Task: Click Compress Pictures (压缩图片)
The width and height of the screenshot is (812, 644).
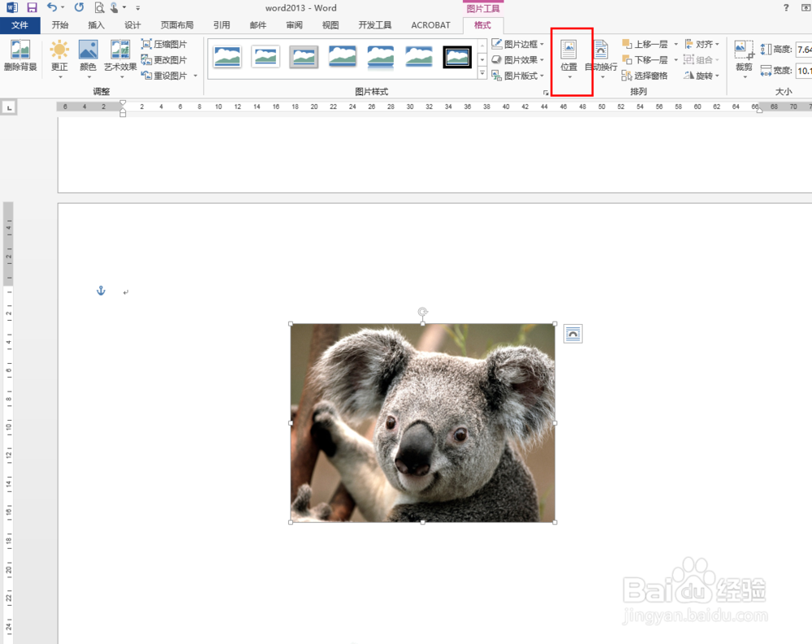Action: tap(164, 44)
